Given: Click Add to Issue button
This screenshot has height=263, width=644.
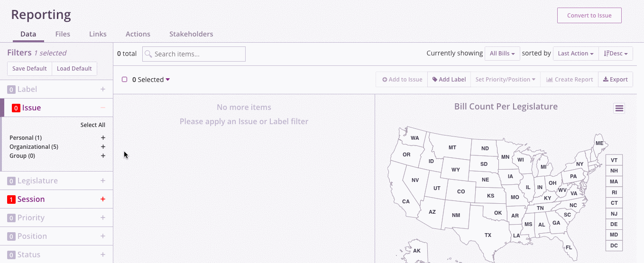Looking at the screenshot, I should [x=402, y=80].
